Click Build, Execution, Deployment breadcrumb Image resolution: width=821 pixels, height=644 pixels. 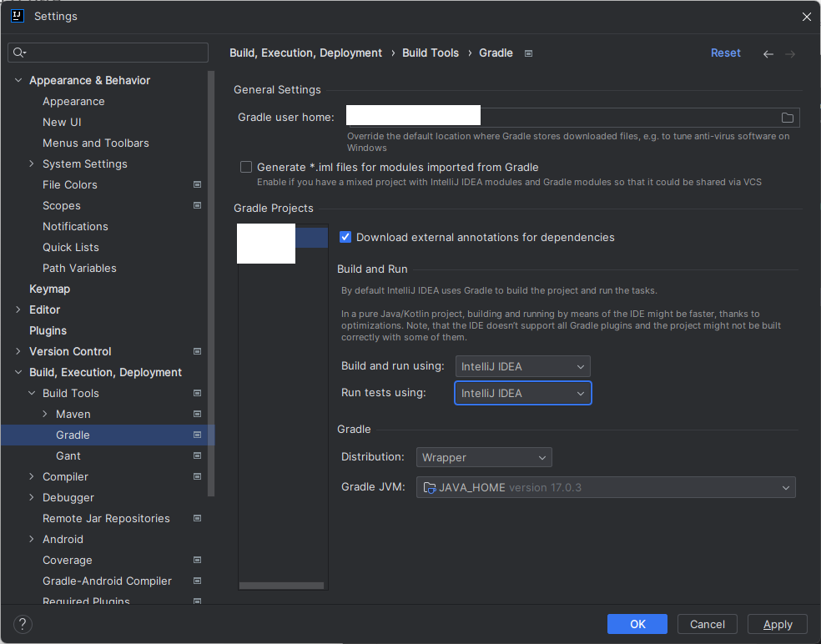305,53
